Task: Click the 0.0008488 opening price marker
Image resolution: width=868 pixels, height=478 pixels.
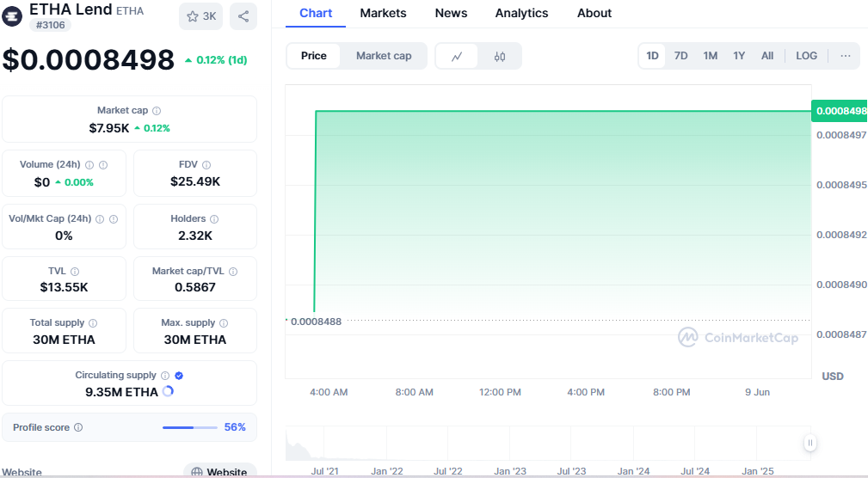Action: click(316, 322)
